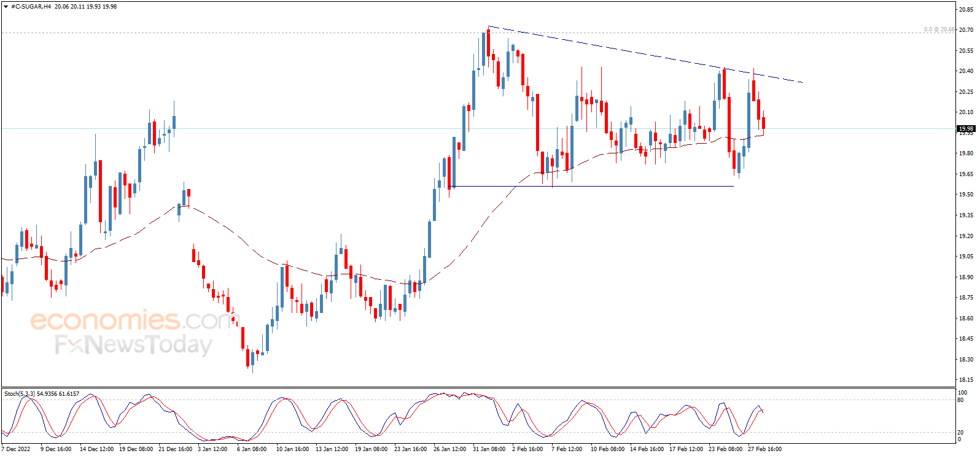Click the 100 level on the stochastic scale
980x456 pixels.
(x=962, y=393)
